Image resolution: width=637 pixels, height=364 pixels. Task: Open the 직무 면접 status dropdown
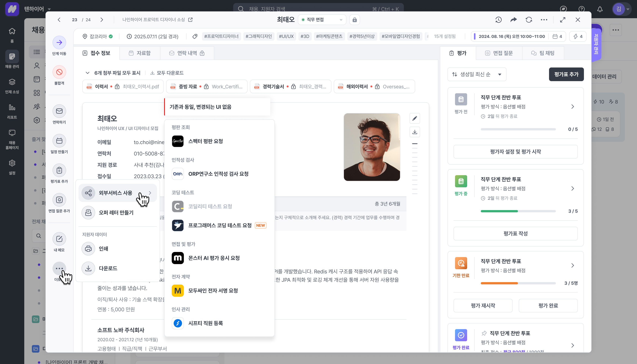(322, 20)
